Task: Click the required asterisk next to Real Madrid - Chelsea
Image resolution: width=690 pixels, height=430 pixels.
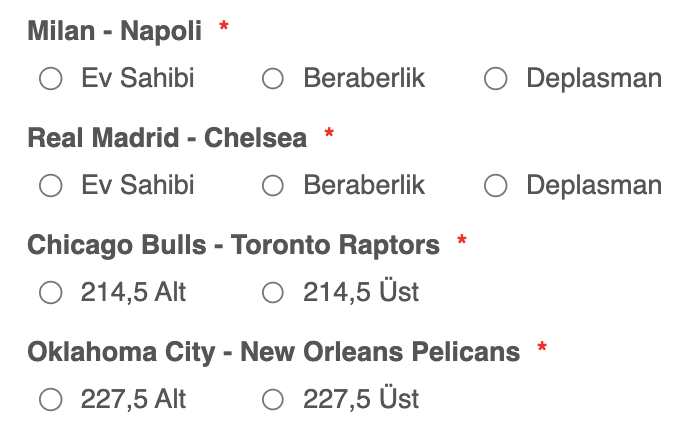Action: point(329,133)
